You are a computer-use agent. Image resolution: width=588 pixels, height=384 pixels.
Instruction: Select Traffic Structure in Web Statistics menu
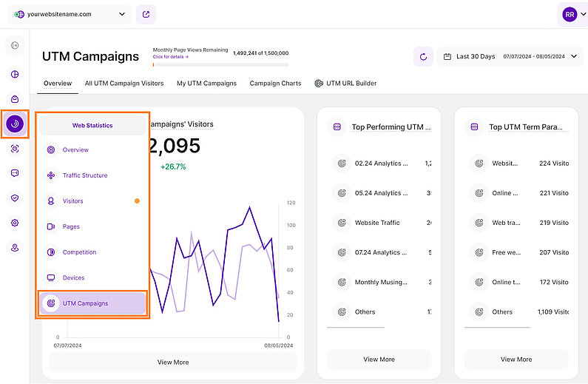84,175
